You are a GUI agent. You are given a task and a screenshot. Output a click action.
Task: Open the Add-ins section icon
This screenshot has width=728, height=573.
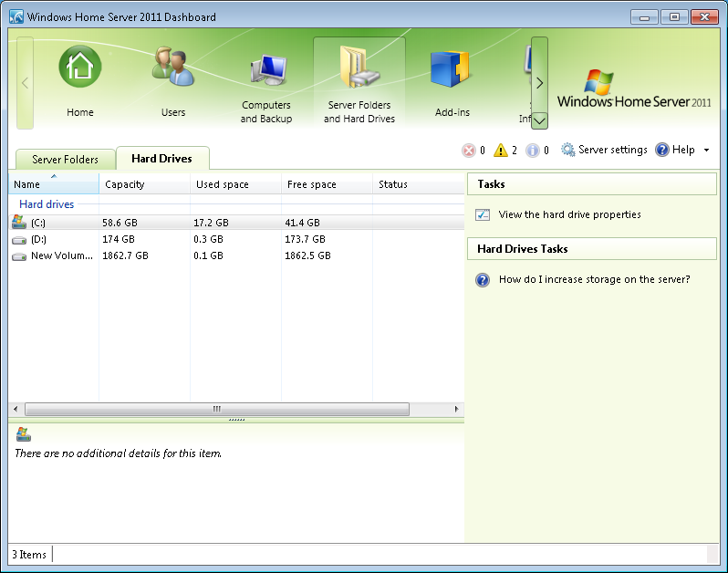[450, 68]
